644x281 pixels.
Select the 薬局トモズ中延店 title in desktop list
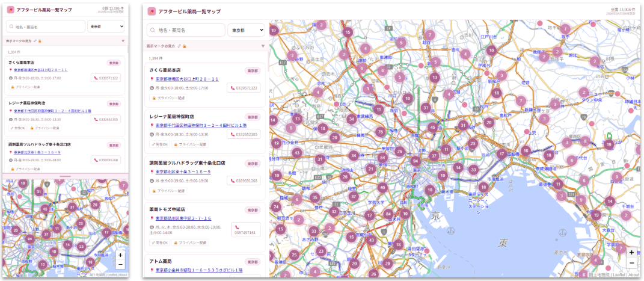click(x=167, y=209)
